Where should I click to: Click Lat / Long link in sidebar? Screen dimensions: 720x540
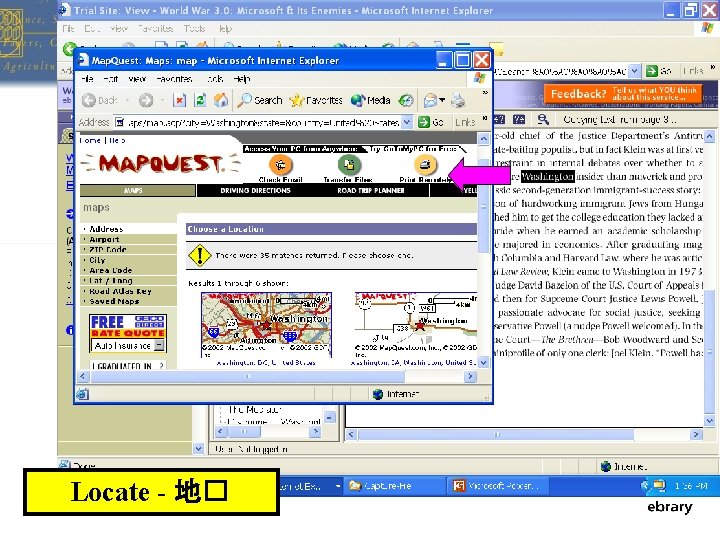[111, 281]
